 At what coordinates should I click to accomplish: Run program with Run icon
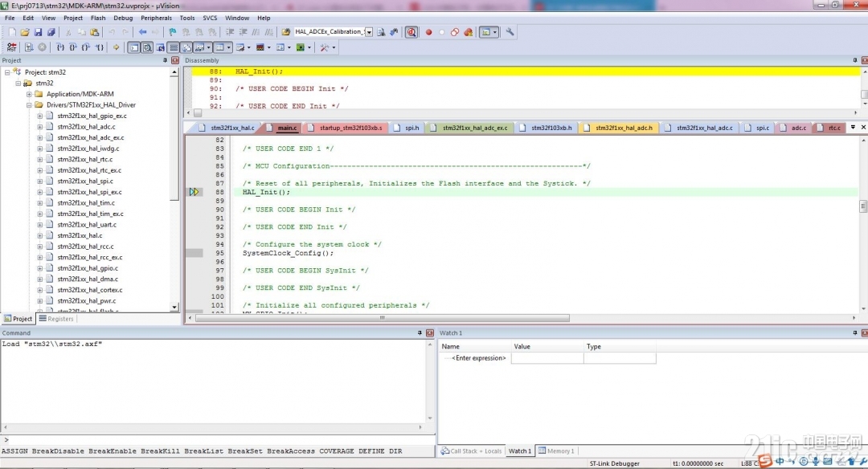click(29, 47)
